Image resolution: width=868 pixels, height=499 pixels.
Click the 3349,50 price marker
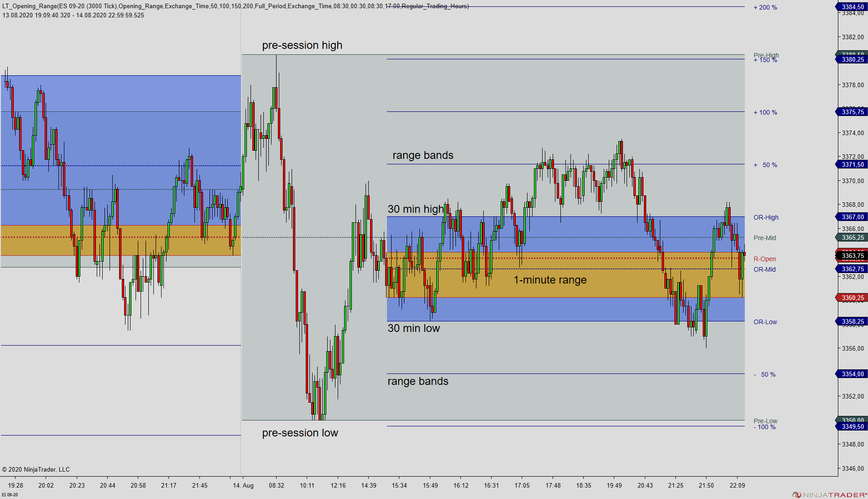(x=852, y=426)
